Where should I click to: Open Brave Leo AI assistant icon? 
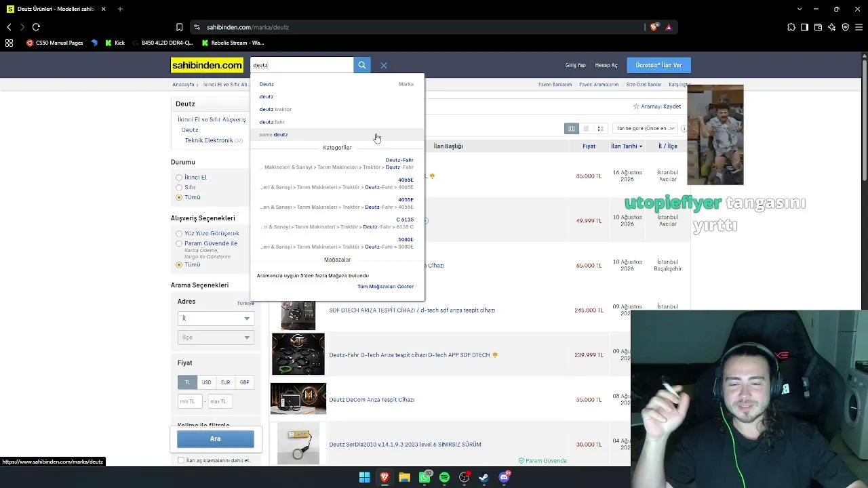[831, 27]
